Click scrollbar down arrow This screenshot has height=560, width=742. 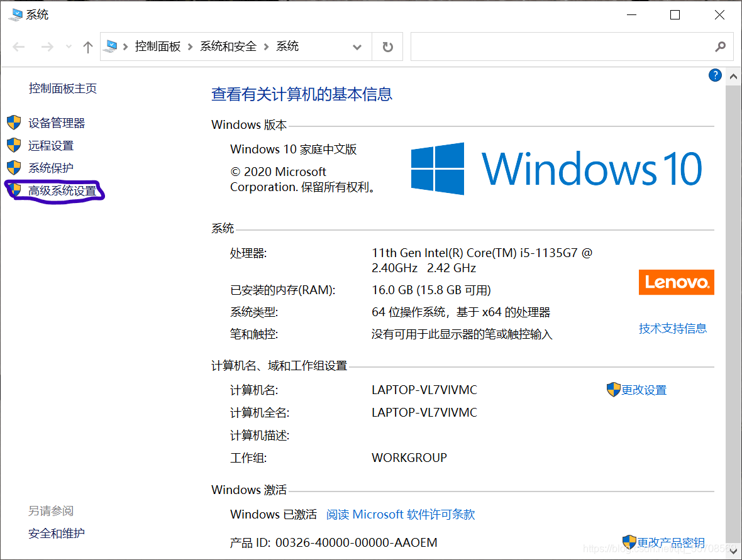coord(733,551)
